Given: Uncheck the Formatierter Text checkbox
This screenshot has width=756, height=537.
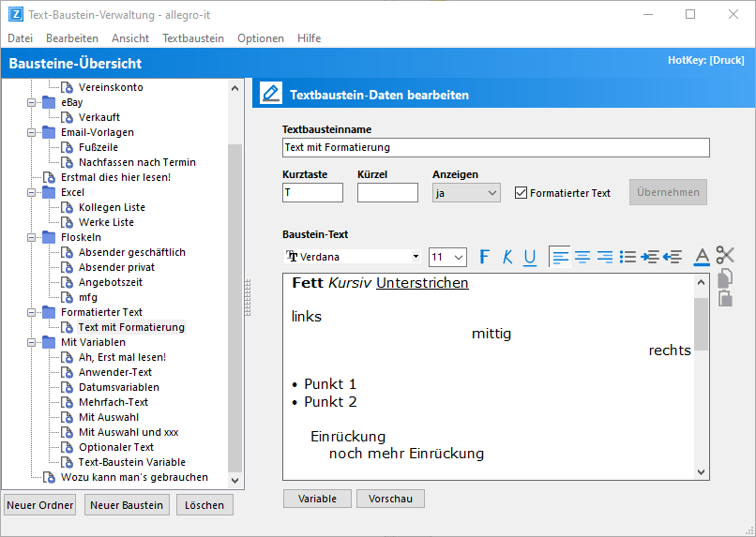Looking at the screenshot, I should point(522,193).
